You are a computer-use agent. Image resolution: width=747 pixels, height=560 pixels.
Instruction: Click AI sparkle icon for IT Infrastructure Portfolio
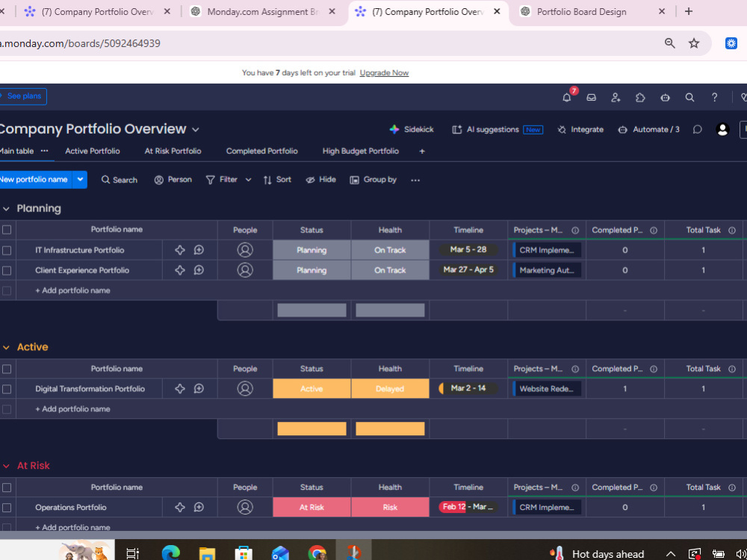179,250
